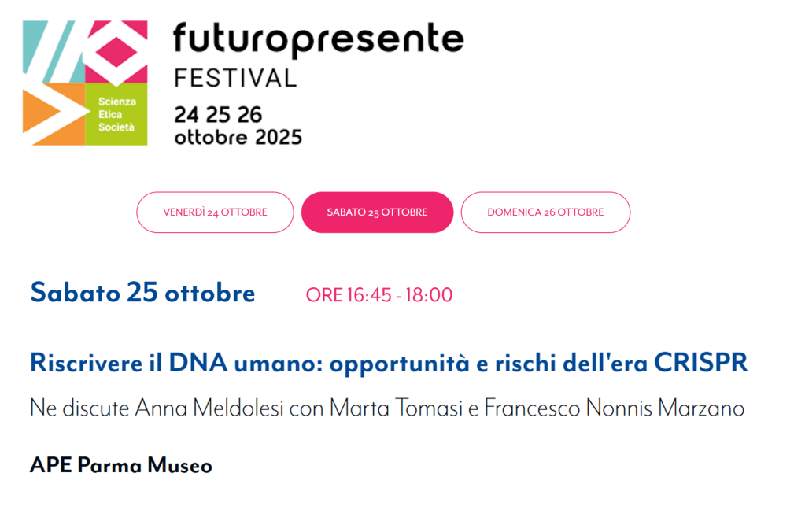Click the Ne discute text before the speakers
Viewport: 805px width, 532px height.
click(x=79, y=408)
